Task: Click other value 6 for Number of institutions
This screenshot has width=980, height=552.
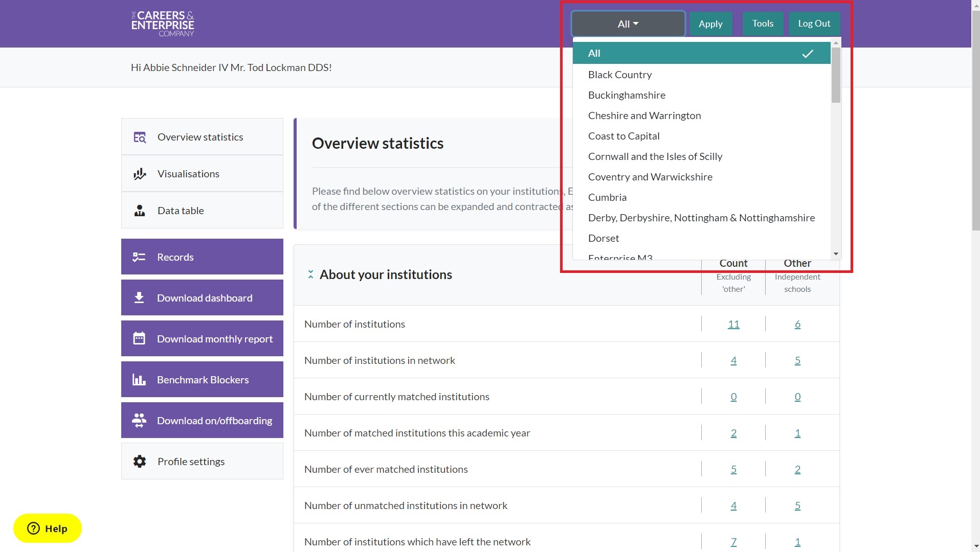Action: tap(797, 324)
